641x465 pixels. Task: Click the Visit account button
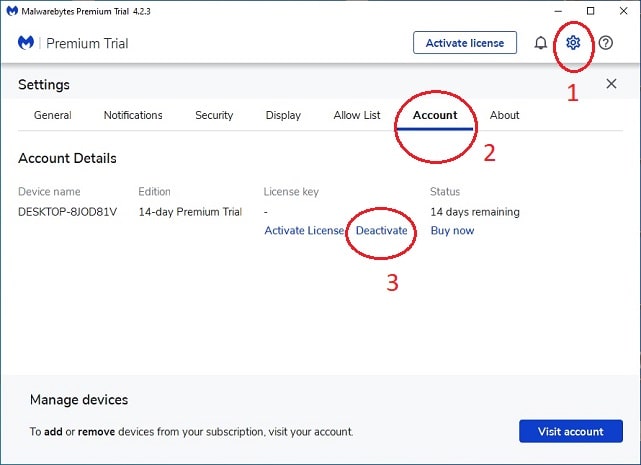click(x=571, y=431)
